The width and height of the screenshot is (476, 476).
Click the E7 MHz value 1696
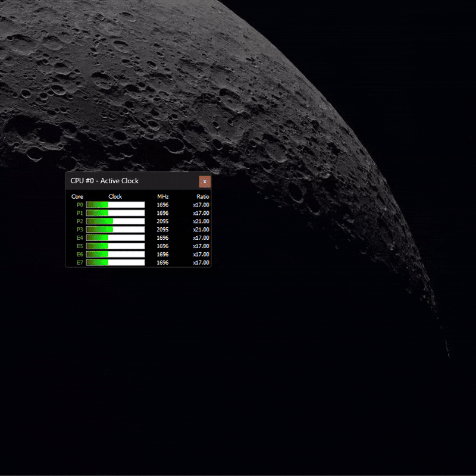point(162,262)
